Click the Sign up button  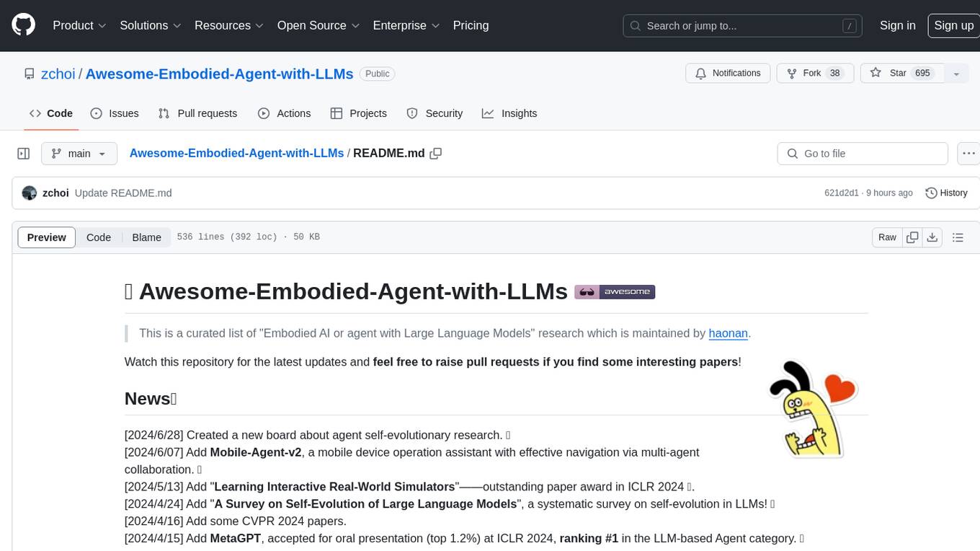953,25
